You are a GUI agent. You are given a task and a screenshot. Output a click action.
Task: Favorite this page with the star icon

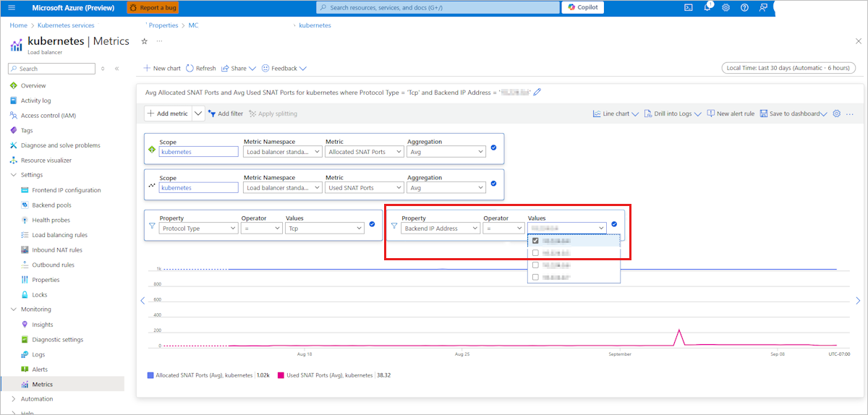144,41
